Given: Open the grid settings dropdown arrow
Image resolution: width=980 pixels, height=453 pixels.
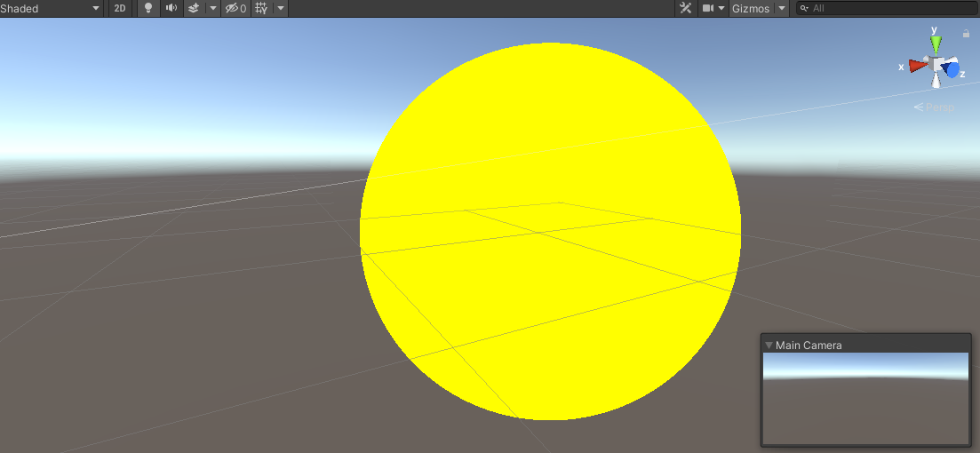Looking at the screenshot, I should pos(281,8).
